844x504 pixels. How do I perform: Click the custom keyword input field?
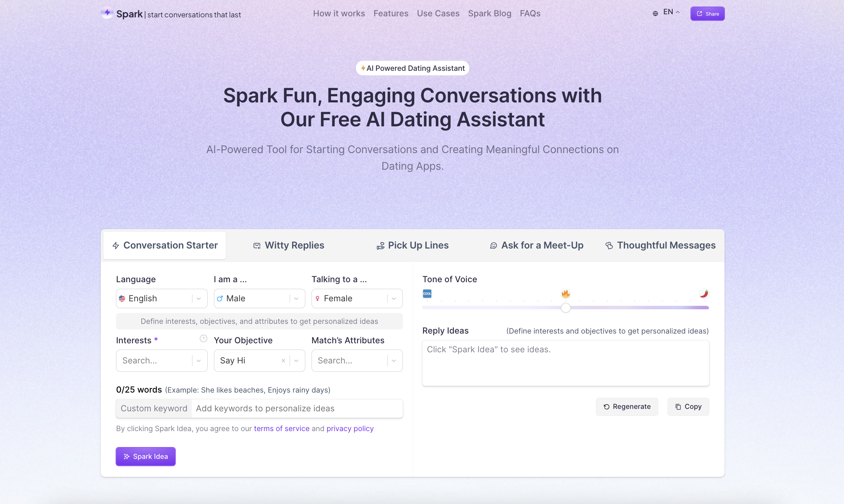tap(297, 409)
